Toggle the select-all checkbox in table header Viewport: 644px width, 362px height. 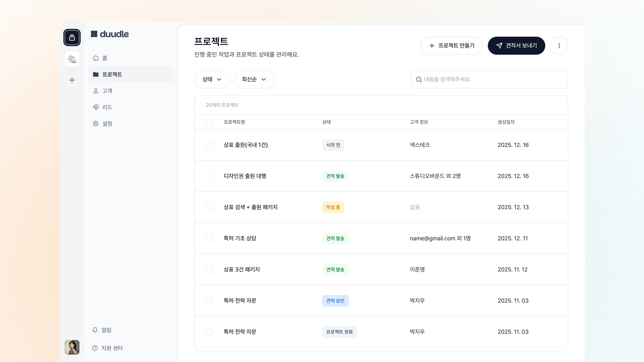pos(209,122)
